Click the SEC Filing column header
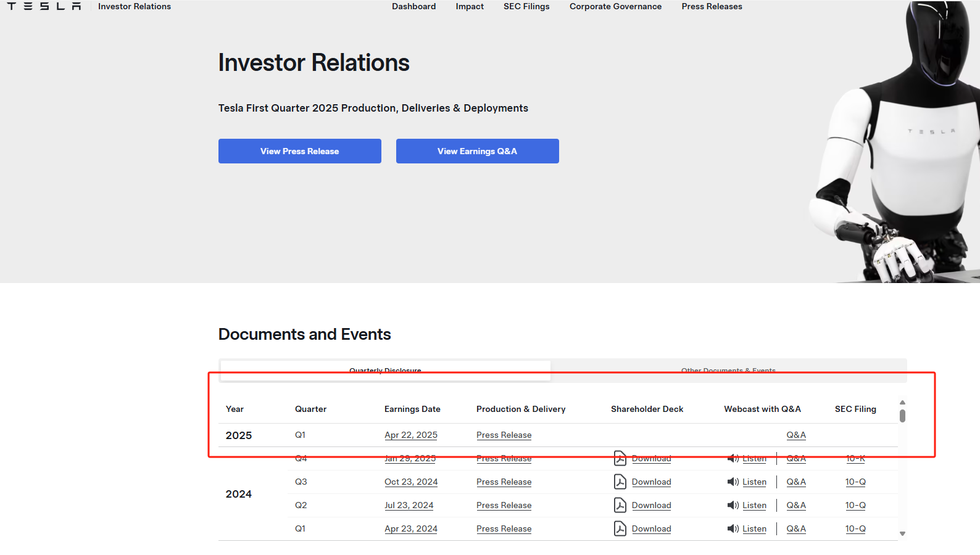The image size is (980, 555). coord(855,409)
